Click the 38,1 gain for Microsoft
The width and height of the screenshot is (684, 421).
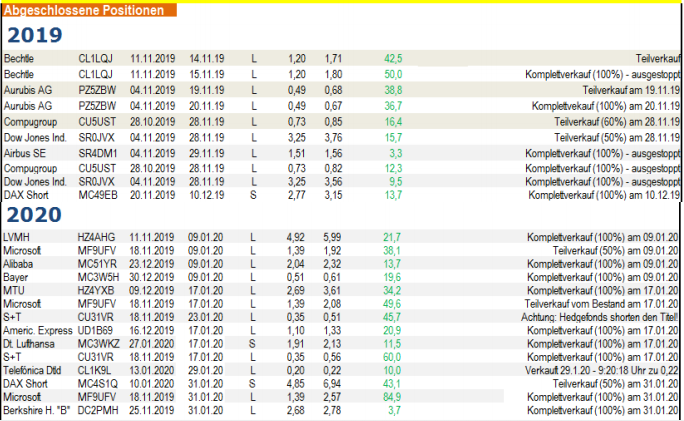coord(392,251)
